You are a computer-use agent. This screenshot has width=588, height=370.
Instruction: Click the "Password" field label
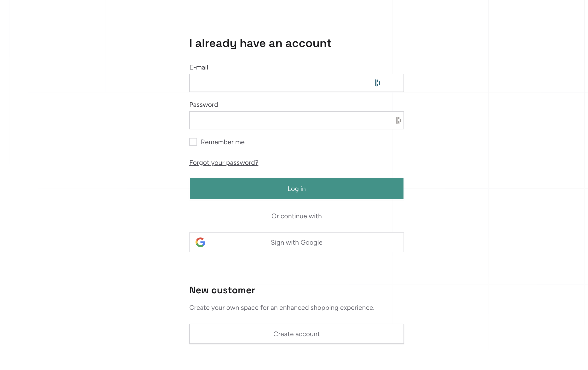pyautogui.click(x=203, y=105)
